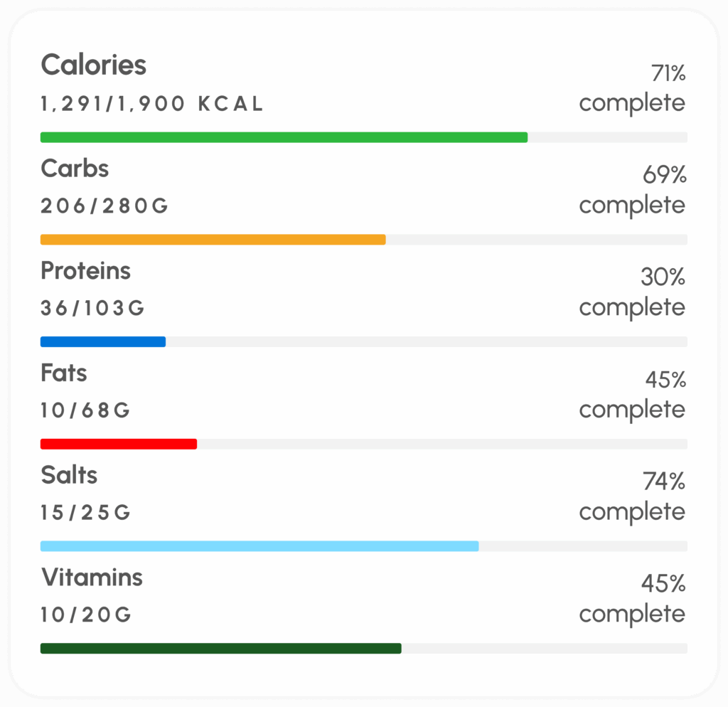Screen dimensions: 728x707
Task: Click the 206/280G carbs value
Action: pos(105,207)
